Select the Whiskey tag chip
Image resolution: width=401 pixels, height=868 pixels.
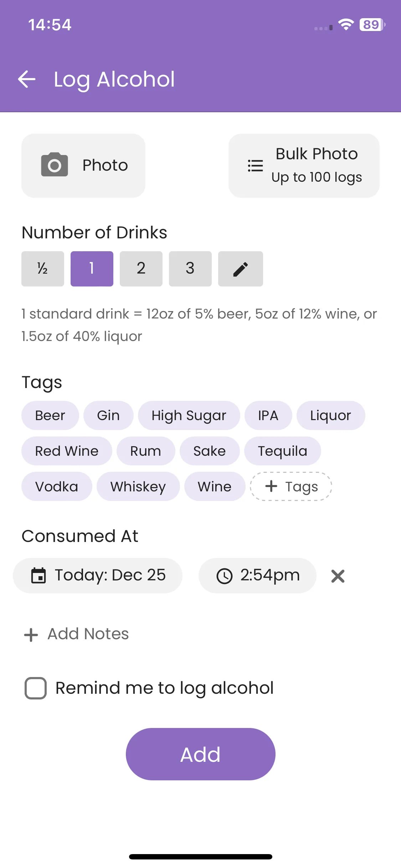[138, 486]
